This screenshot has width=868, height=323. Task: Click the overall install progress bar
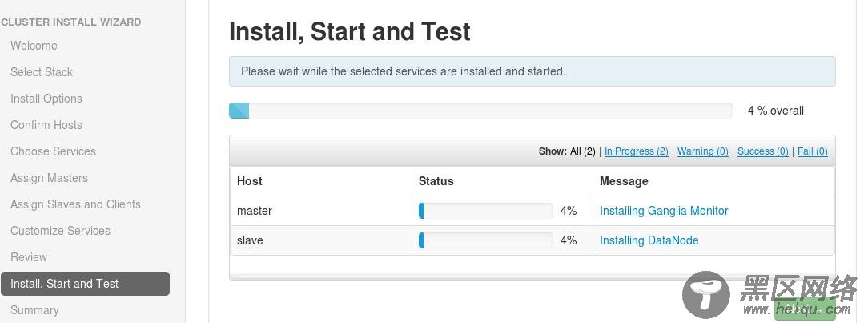(480, 111)
